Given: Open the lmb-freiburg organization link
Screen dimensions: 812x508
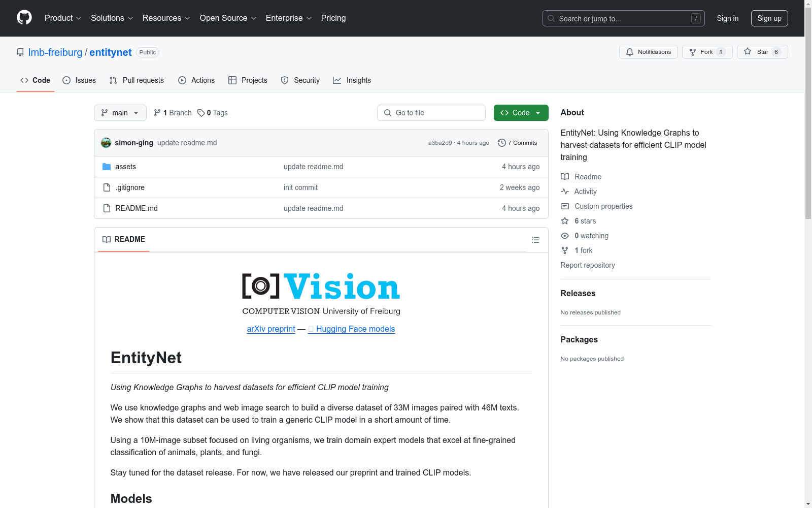Looking at the screenshot, I should tap(55, 52).
